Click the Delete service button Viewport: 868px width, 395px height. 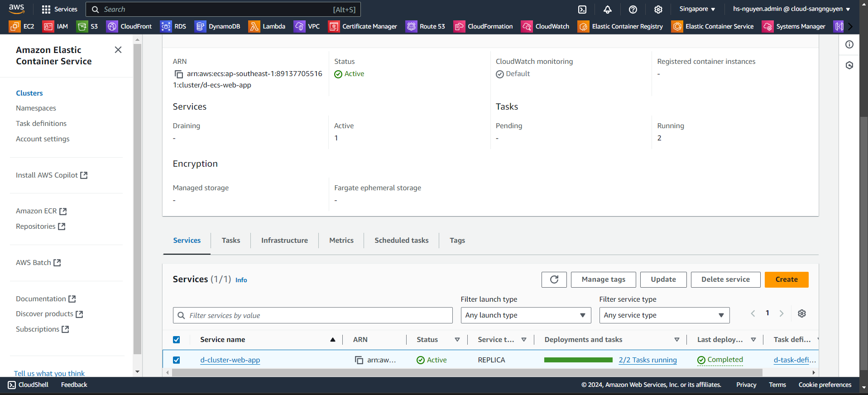coord(726,279)
